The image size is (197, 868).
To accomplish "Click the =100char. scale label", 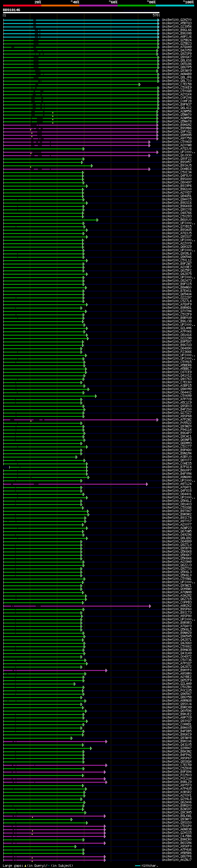I will tap(150, 865).
